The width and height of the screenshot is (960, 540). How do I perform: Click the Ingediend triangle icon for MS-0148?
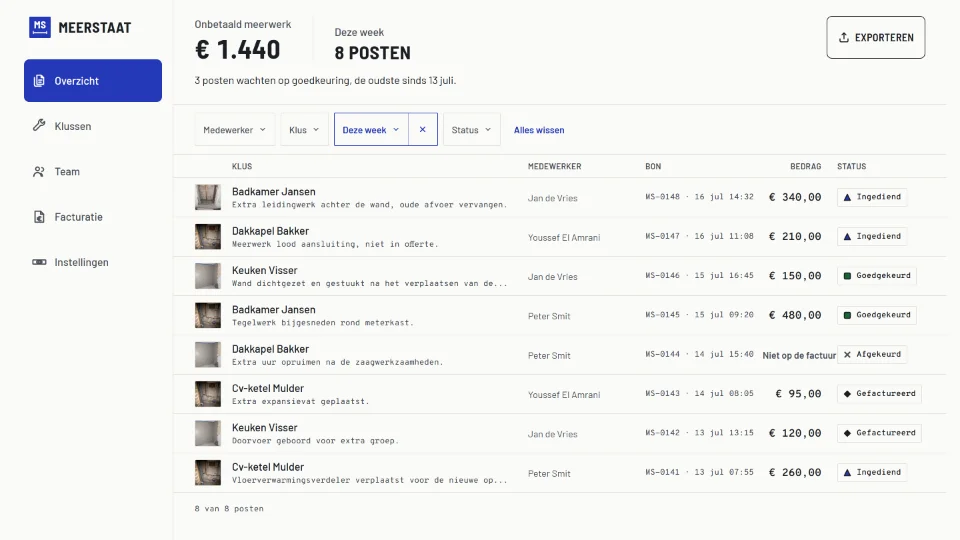click(847, 197)
